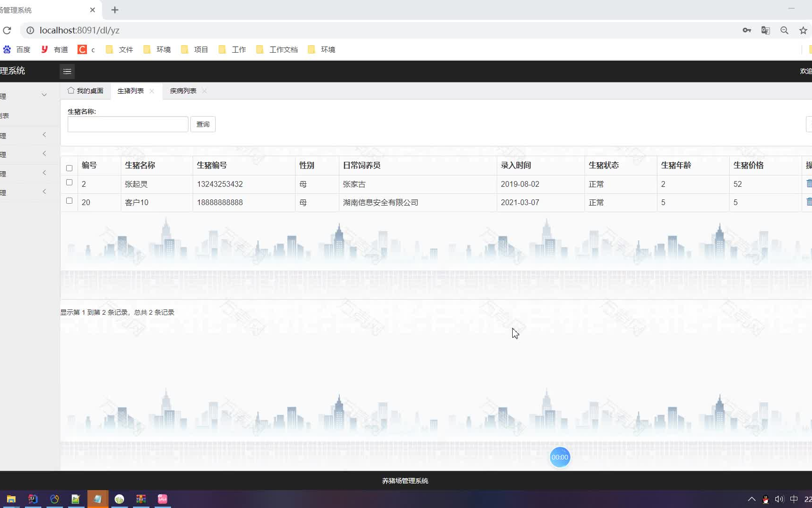
Task: Delete the 张起灵 row with trash icon
Action: coord(809,183)
